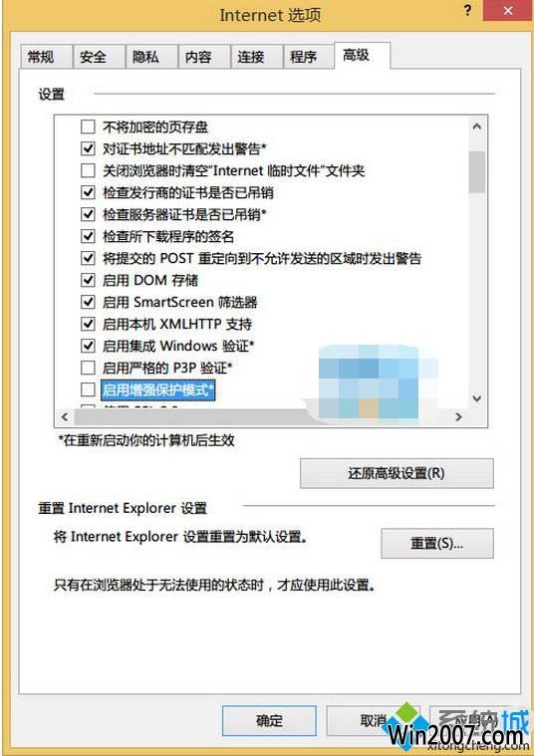Viewport: 534px width, 756px height.
Task: Click the 重置(S)... button
Action: click(437, 544)
